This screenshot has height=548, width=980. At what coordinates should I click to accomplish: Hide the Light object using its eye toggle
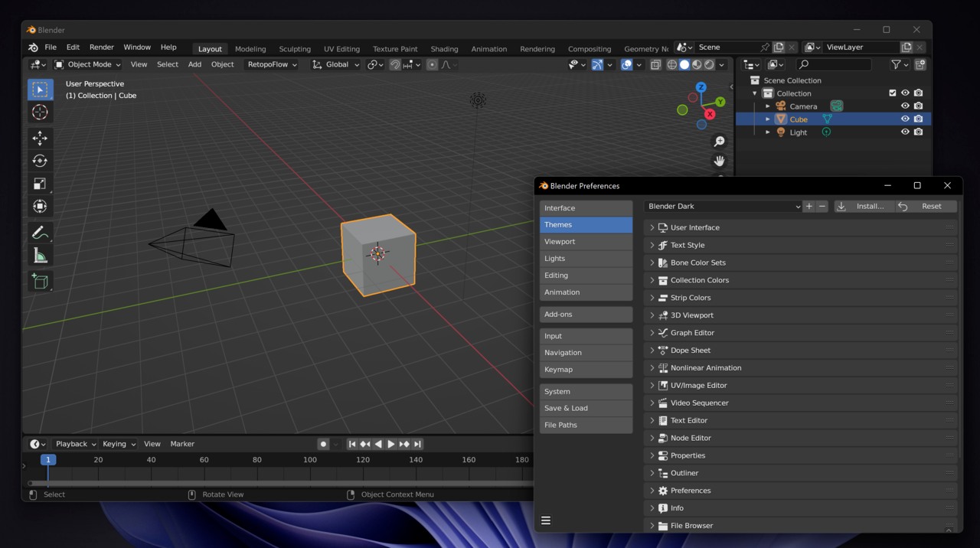click(x=905, y=132)
